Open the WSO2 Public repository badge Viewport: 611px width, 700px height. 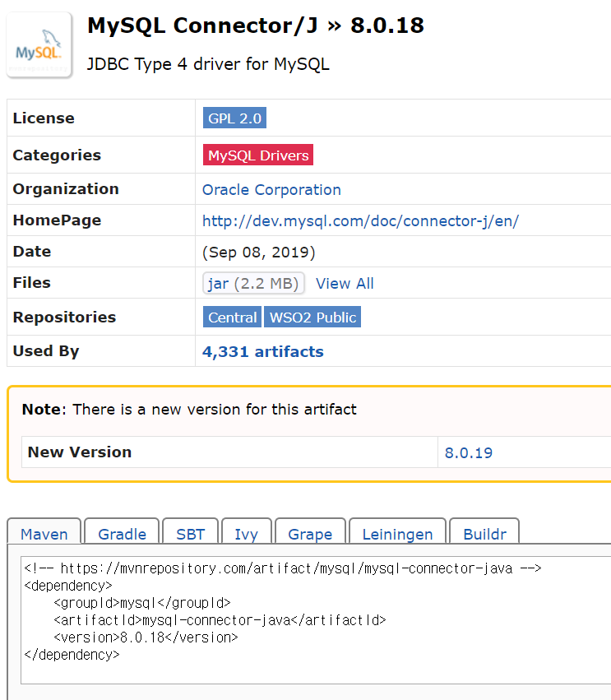312,317
